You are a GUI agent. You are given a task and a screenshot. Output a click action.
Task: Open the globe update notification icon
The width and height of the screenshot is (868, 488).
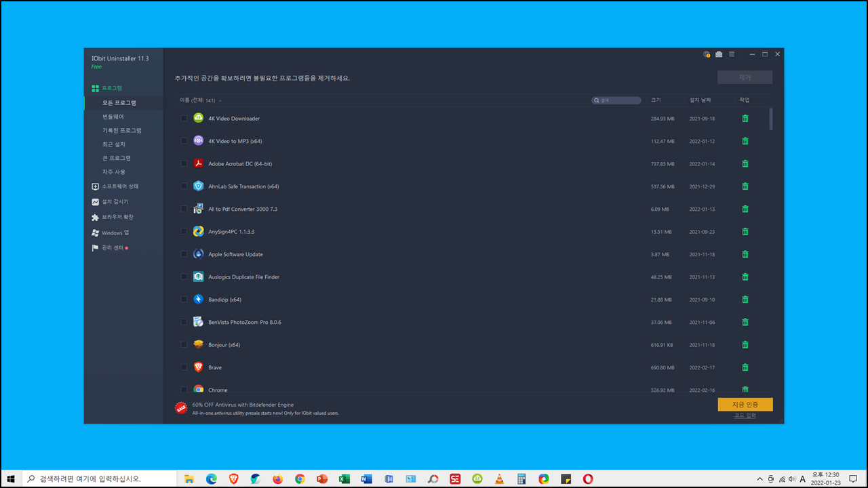[707, 54]
